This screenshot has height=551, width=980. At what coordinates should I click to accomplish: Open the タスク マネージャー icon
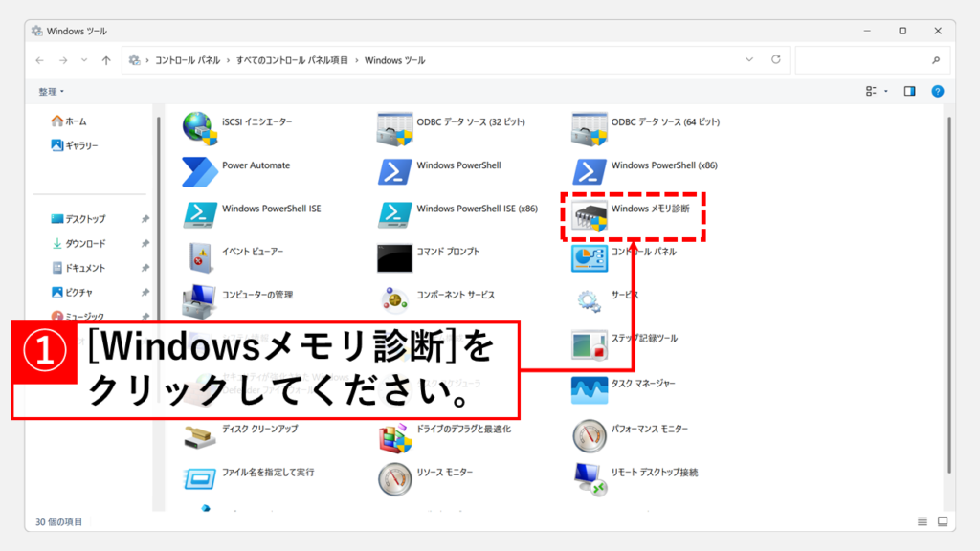click(590, 390)
